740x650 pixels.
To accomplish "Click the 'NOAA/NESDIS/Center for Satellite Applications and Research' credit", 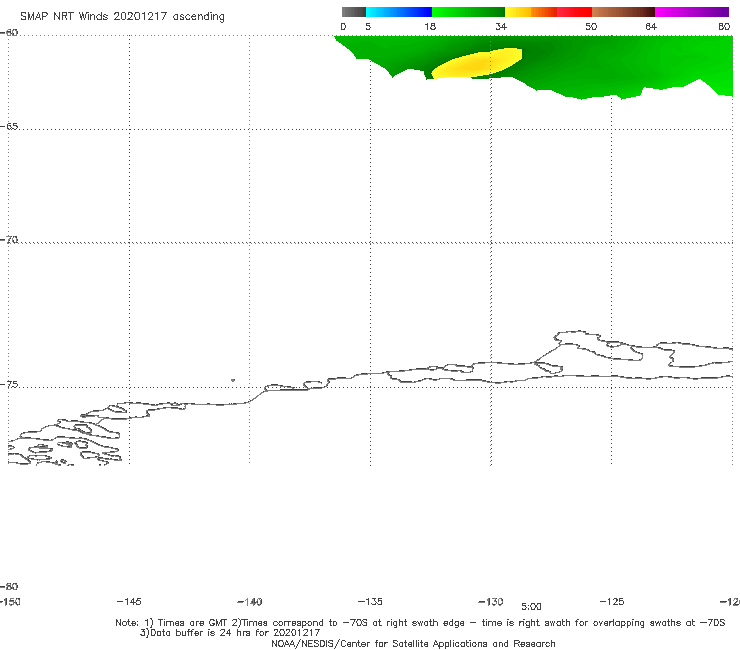I will pyautogui.click(x=413, y=643).
